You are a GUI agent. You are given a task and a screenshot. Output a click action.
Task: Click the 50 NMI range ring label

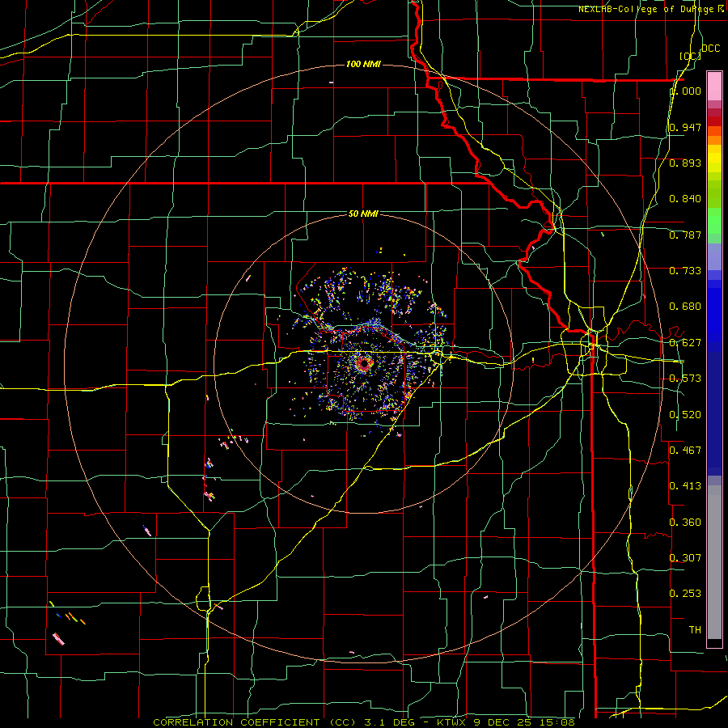pos(363,214)
